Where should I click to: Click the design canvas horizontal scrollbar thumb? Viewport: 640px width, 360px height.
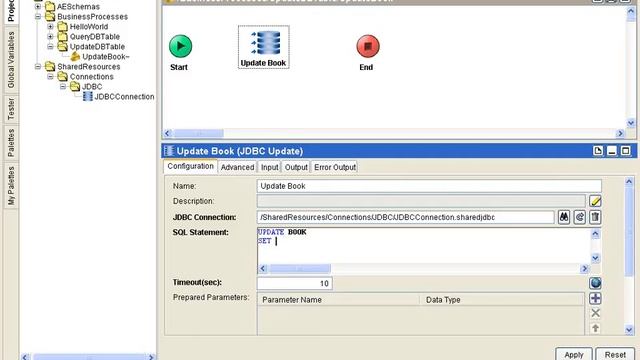[x=199, y=133]
